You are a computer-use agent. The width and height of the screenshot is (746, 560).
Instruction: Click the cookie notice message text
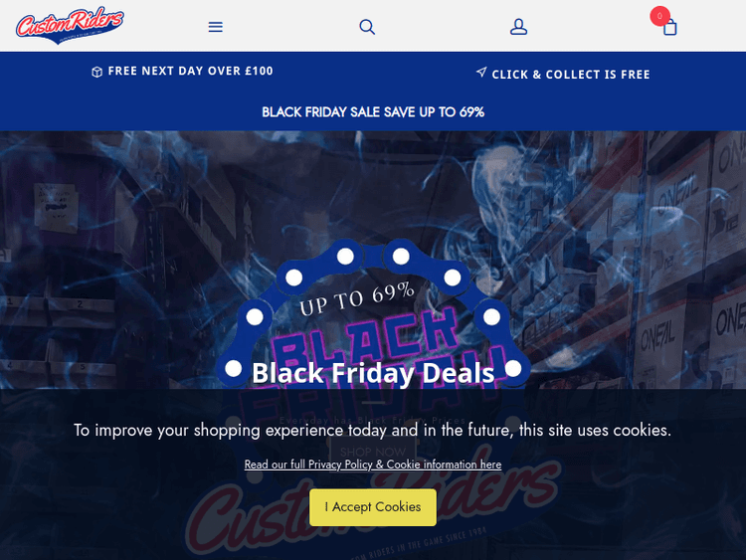373,430
